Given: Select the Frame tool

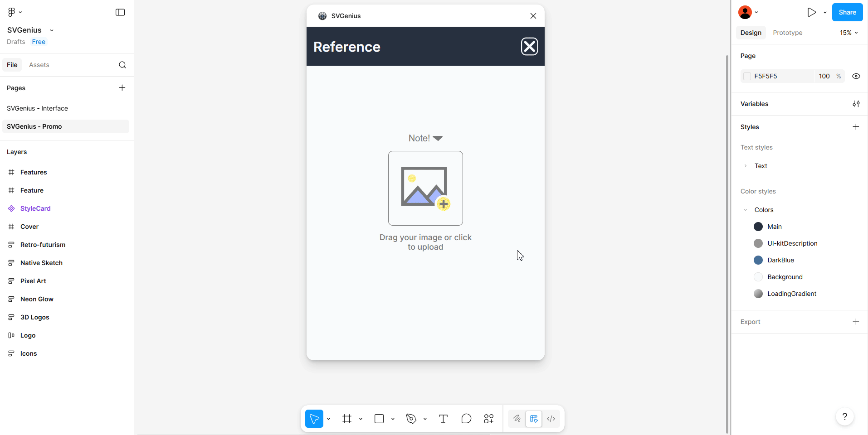Looking at the screenshot, I should click(x=347, y=419).
